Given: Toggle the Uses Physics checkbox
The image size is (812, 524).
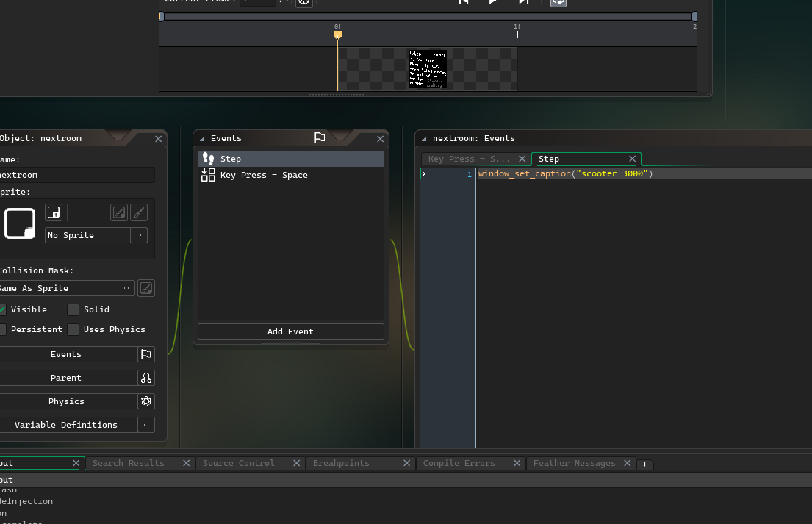Looking at the screenshot, I should pos(73,329).
